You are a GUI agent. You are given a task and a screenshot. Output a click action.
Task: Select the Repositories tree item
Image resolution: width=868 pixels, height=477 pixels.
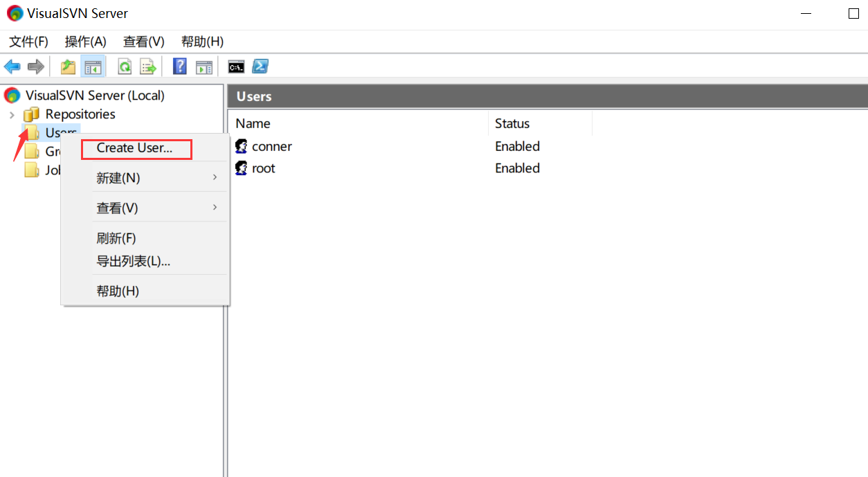pyautogui.click(x=80, y=114)
